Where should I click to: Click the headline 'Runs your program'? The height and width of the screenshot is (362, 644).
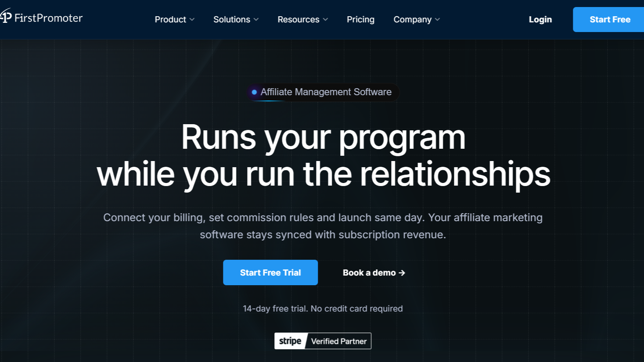click(323, 137)
